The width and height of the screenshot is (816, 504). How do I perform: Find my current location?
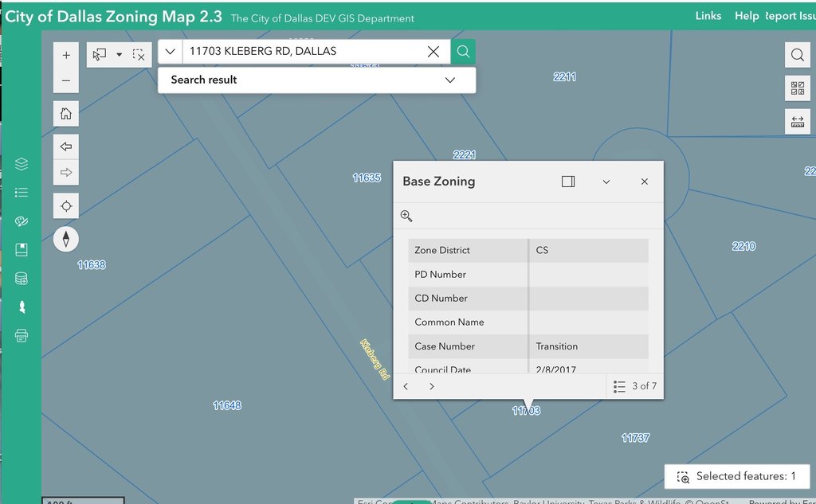(66, 206)
